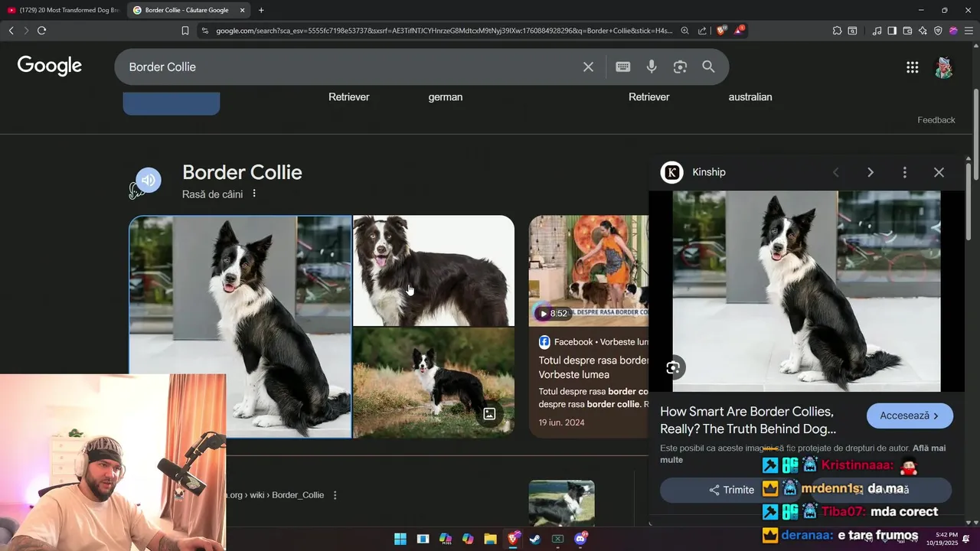
Task: Open the on-screen keyboard input tool
Action: click(x=623, y=67)
